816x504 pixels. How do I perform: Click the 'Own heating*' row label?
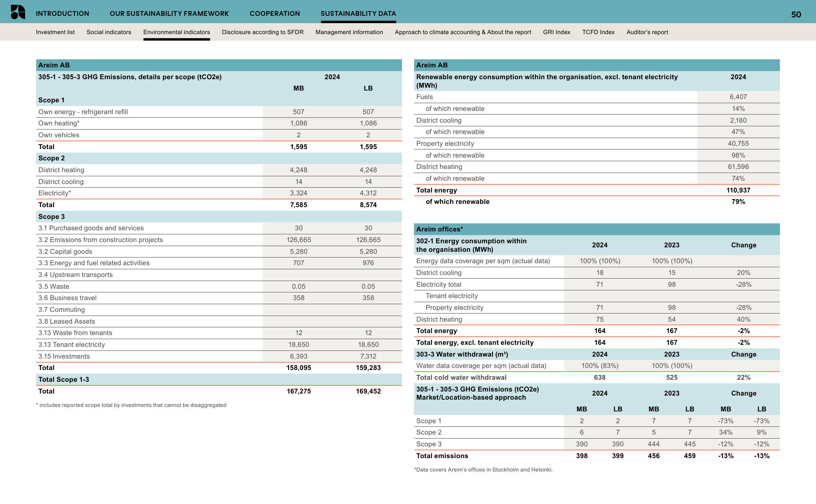point(59,123)
